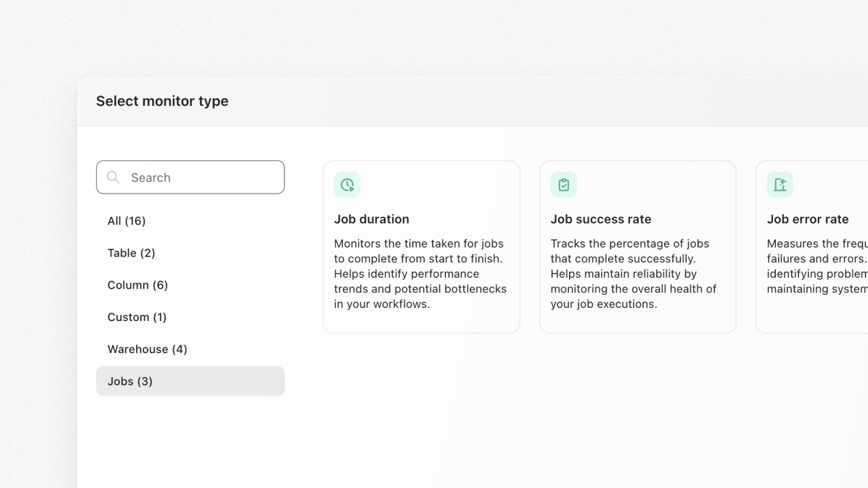Select the Column (6) category
This screenshot has height=488, width=868.
[x=137, y=285]
